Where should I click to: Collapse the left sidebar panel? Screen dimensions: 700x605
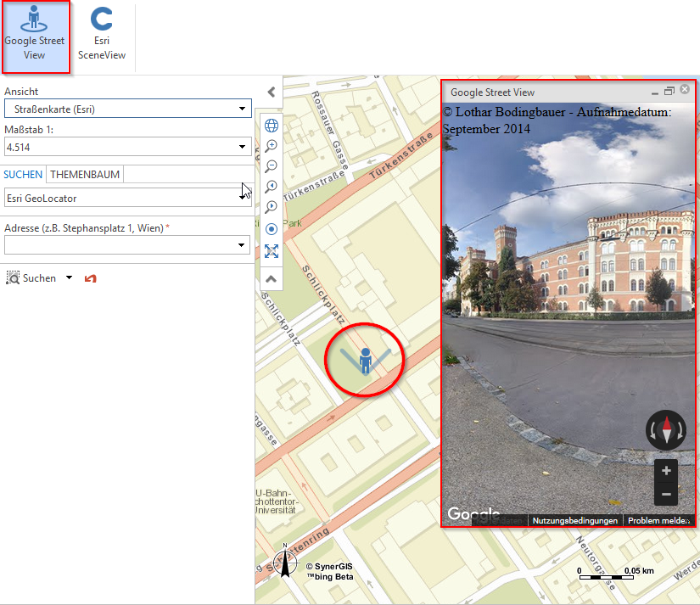272,92
